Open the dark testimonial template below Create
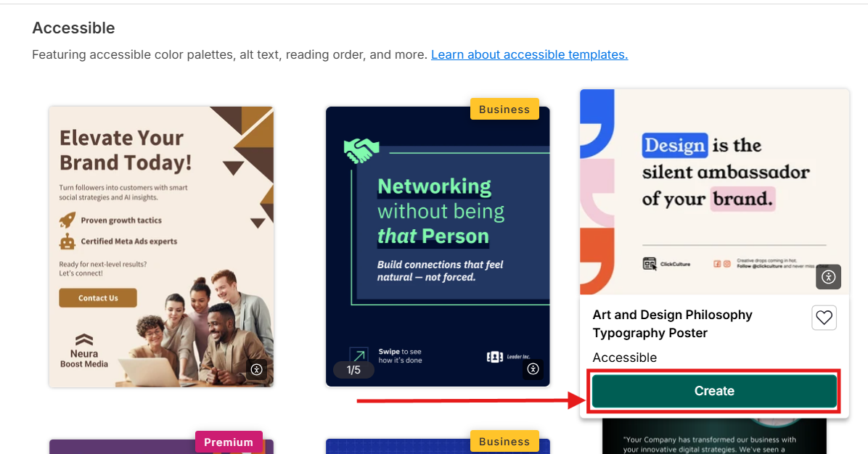Image resolution: width=868 pixels, height=454 pixels. [714, 437]
